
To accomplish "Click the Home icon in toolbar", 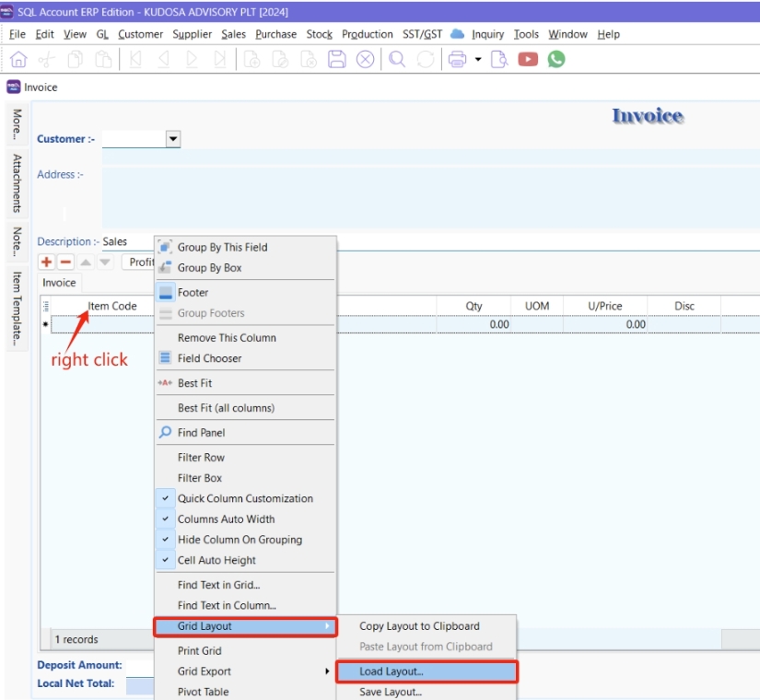I will [x=18, y=59].
